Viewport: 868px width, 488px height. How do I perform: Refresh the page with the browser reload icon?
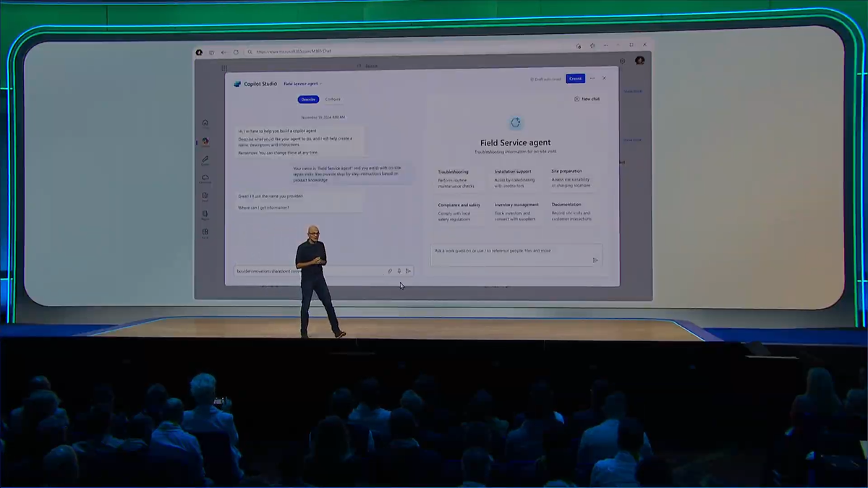coord(235,51)
